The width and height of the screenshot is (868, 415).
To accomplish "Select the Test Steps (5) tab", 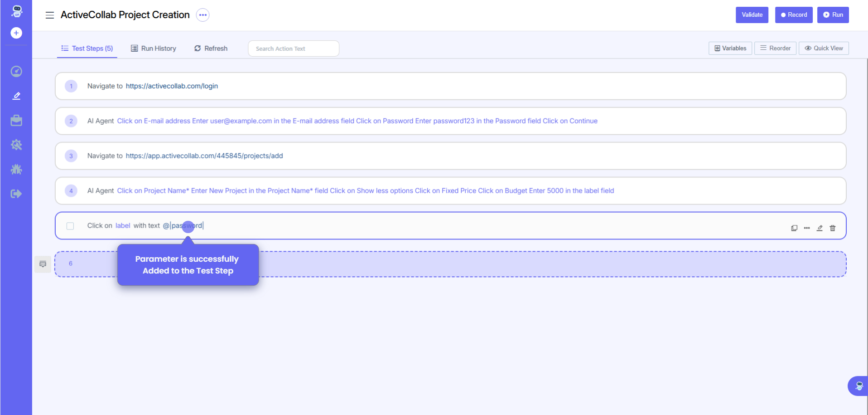I will pyautogui.click(x=87, y=49).
